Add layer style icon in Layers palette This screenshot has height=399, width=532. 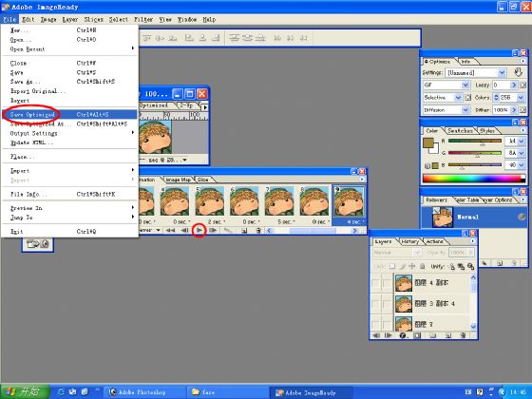point(403,335)
